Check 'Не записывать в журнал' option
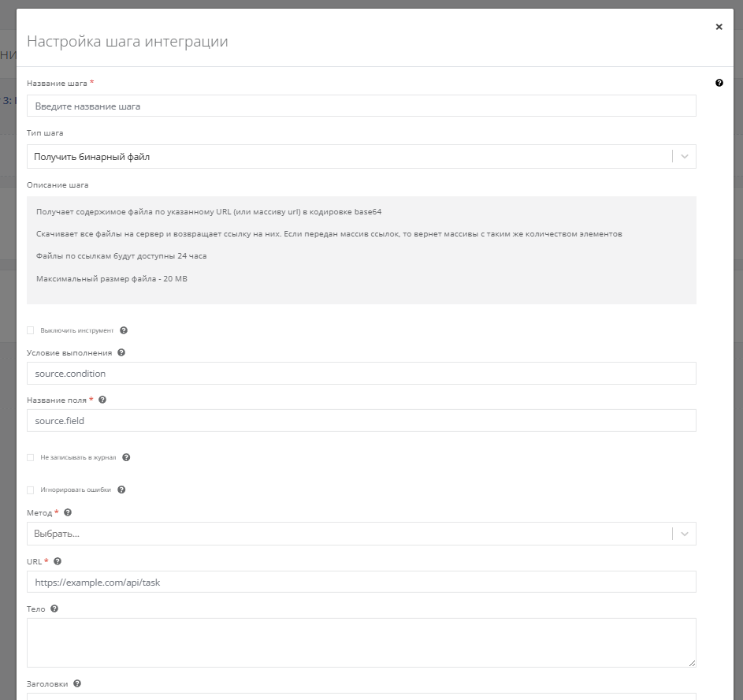Viewport: 743px width, 700px height. coord(31,457)
